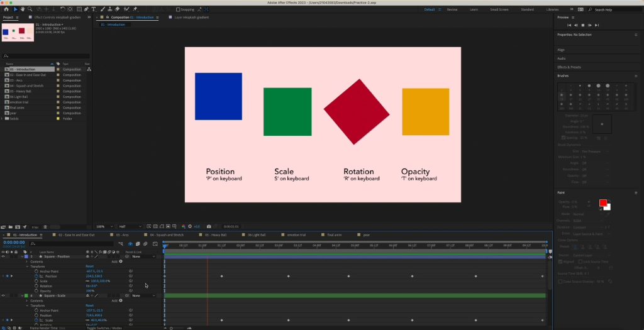The width and height of the screenshot is (644, 330).
Task: Select the Zoom magnifier tool
Action: coord(31,9)
